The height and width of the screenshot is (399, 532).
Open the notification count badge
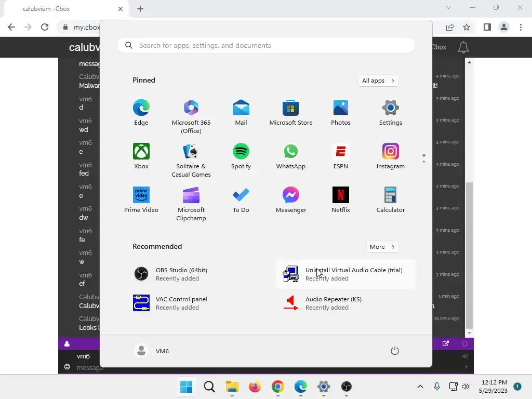click(517, 387)
